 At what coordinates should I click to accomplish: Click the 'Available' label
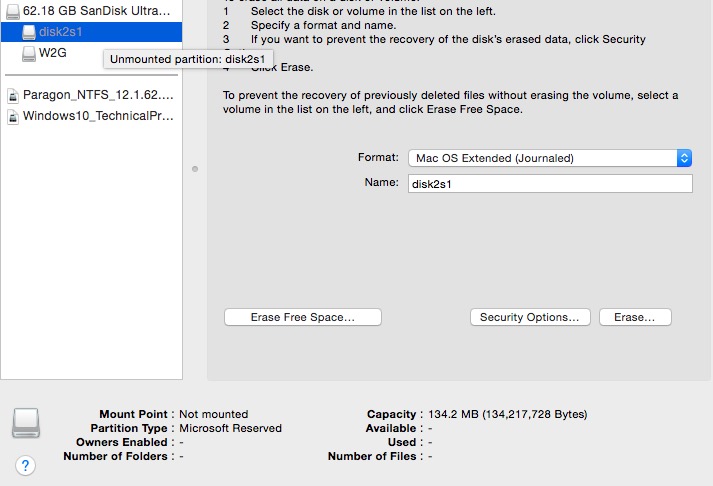pos(391,428)
